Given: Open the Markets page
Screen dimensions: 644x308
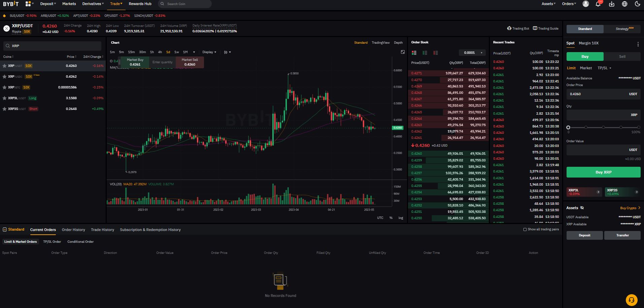Looking at the screenshot, I should [69, 4].
